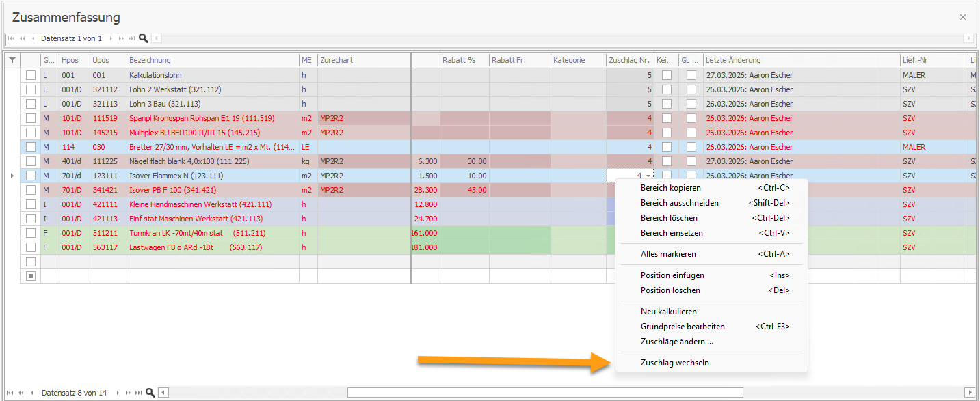The width and height of the screenshot is (980, 401).
Task: Click left arrow of bottom horizontal scrollbar
Action: point(163,393)
